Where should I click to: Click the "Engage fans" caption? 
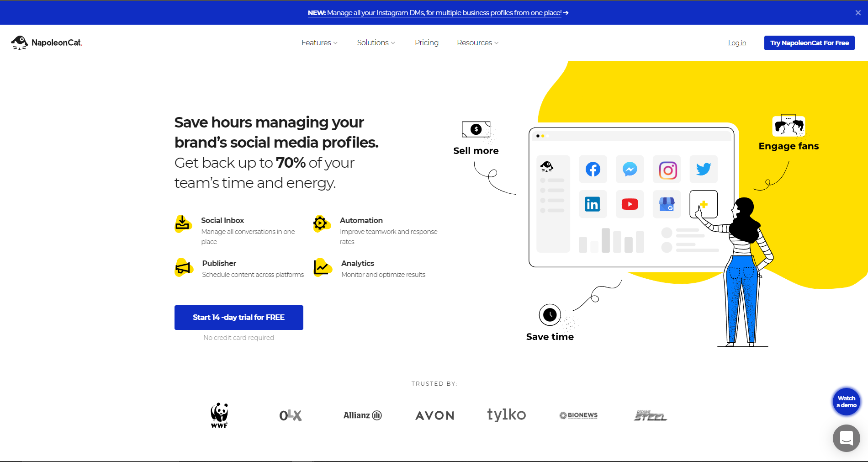789,146
